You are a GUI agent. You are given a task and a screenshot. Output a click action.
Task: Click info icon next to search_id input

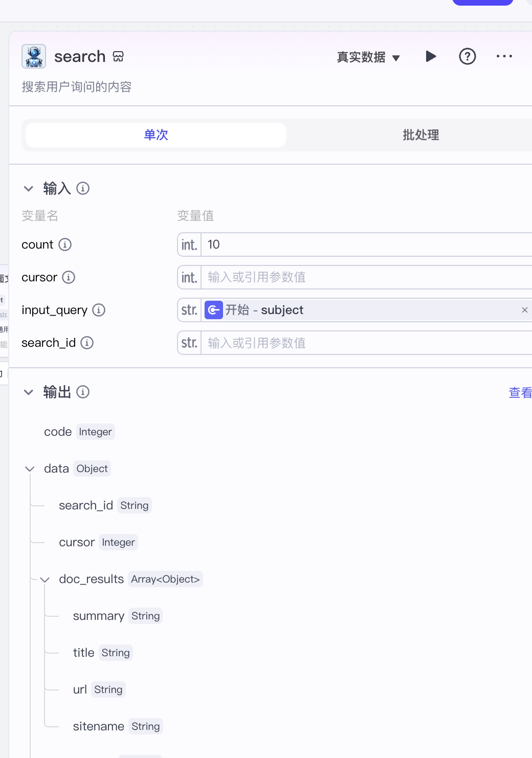coord(87,343)
